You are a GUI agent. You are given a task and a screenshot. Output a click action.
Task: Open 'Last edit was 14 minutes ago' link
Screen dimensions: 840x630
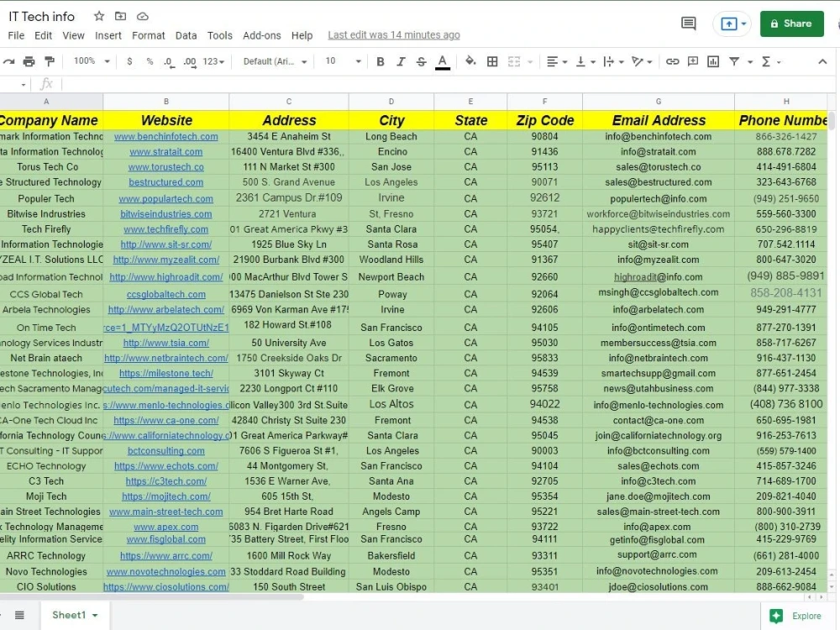tap(394, 34)
